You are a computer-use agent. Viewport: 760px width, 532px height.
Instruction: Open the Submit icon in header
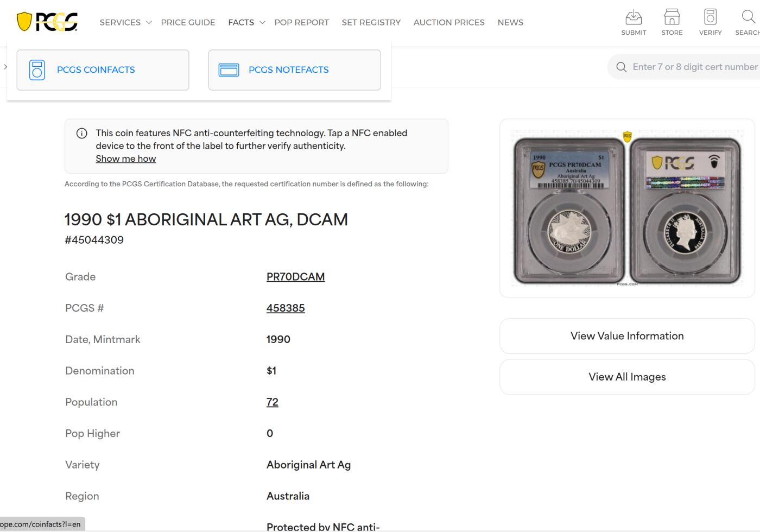click(634, 17)
